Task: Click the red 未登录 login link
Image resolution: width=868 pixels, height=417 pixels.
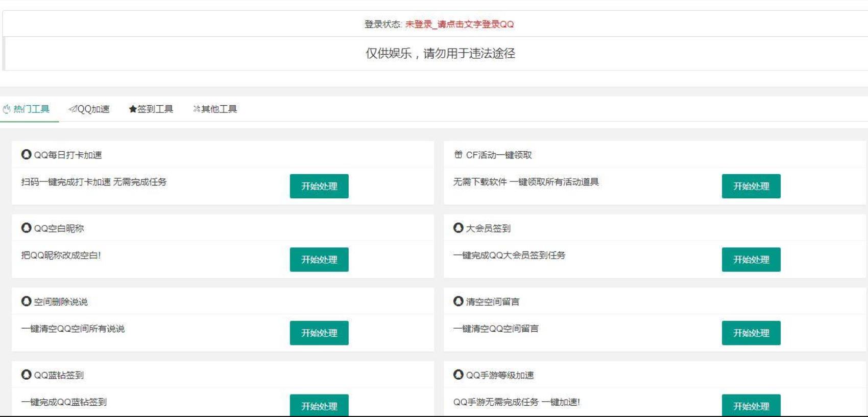Action: click(x=460, y=24)
